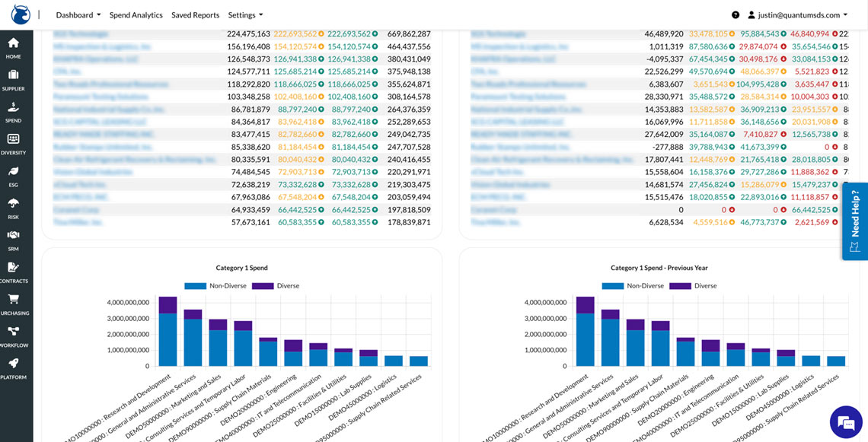The height and width of the screenshot is (442, 868).
Task: Expand the Settings dropdown menu
Action: coord(245,15)
